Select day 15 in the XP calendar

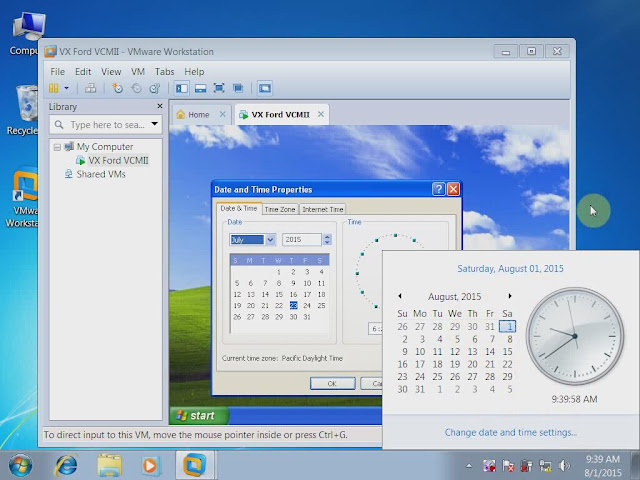279,294
